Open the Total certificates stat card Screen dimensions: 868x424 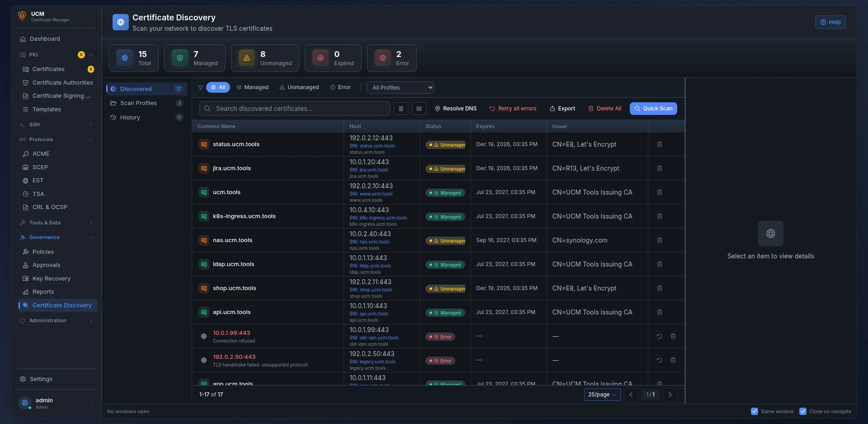[134, 58]
